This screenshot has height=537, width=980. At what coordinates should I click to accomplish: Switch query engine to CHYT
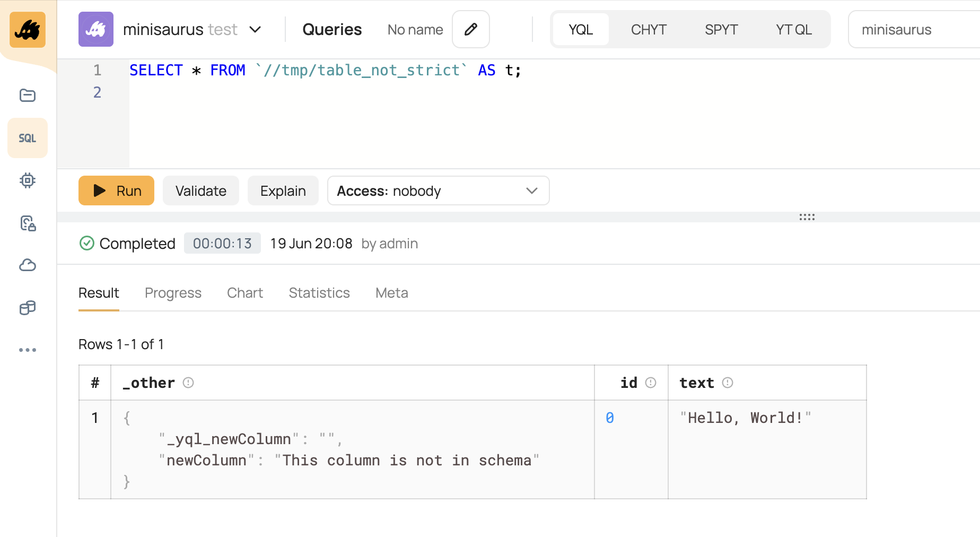[648, 30]
